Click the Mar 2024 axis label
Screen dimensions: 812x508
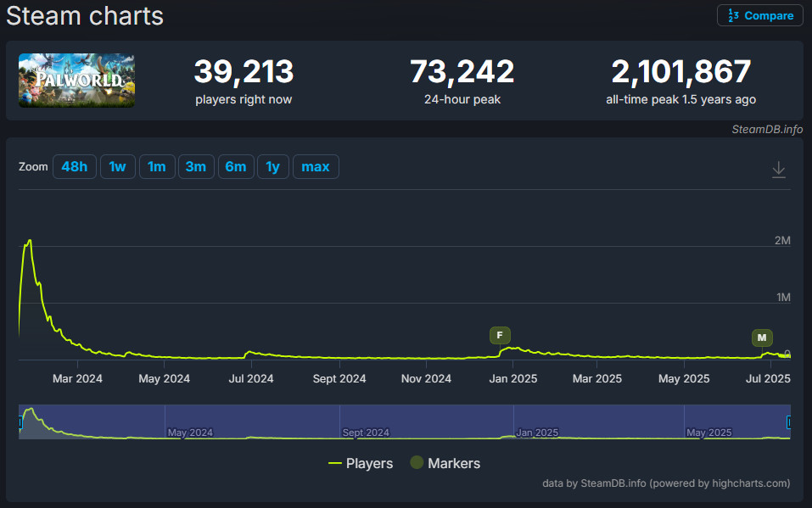click(x=77, y=378)
